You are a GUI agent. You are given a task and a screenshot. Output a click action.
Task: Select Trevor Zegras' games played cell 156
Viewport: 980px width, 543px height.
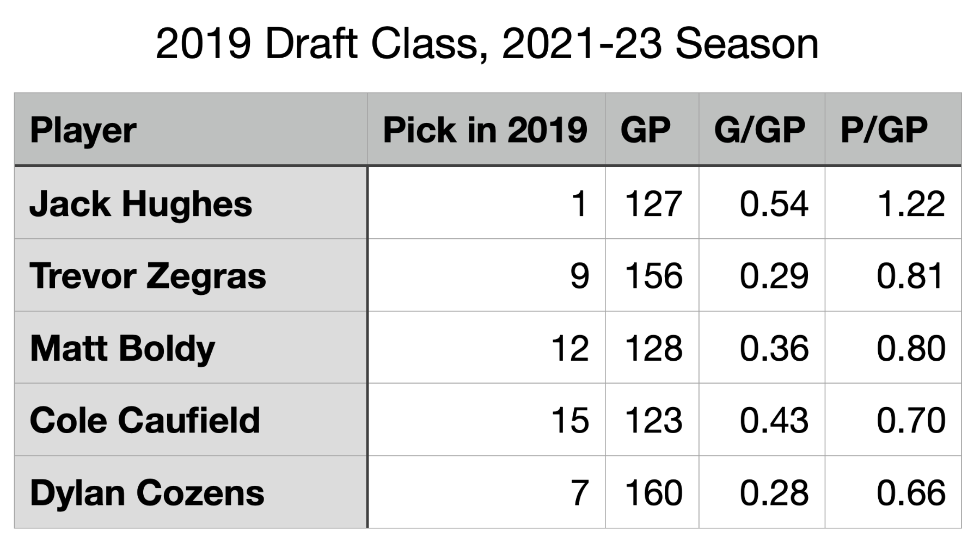pos(653,276)
